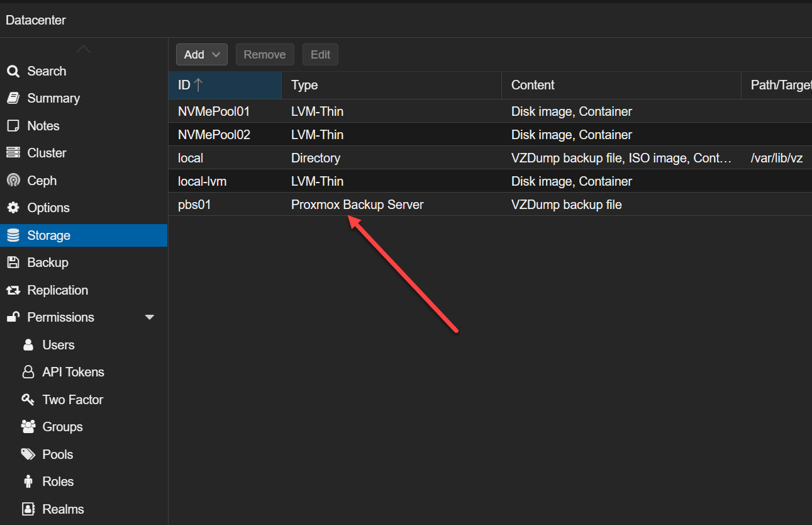Click the Backup floppy disk icon

pyautogui.click(x=13, y=262)
